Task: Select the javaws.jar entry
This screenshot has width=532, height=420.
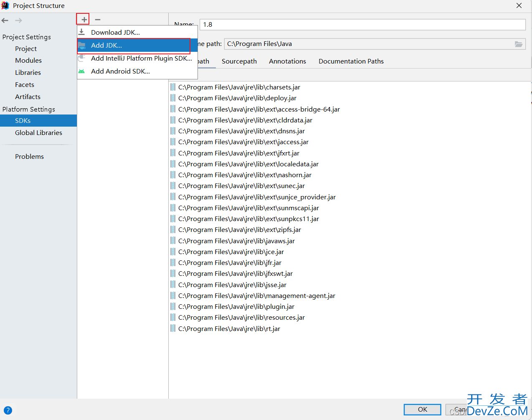Action: (236, 241)
